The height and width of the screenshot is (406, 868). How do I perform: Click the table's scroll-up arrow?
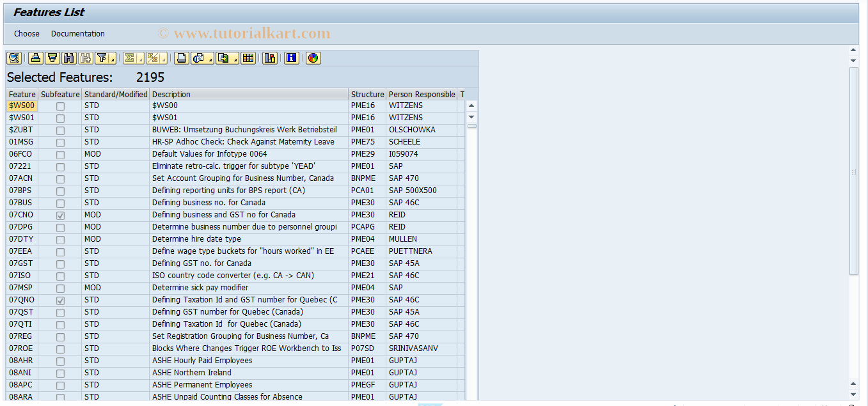click(471, 105)
